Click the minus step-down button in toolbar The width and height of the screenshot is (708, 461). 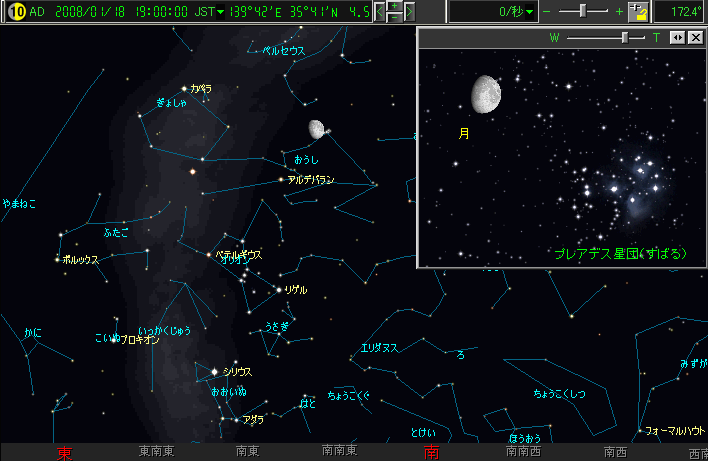(x=395, y=18)
